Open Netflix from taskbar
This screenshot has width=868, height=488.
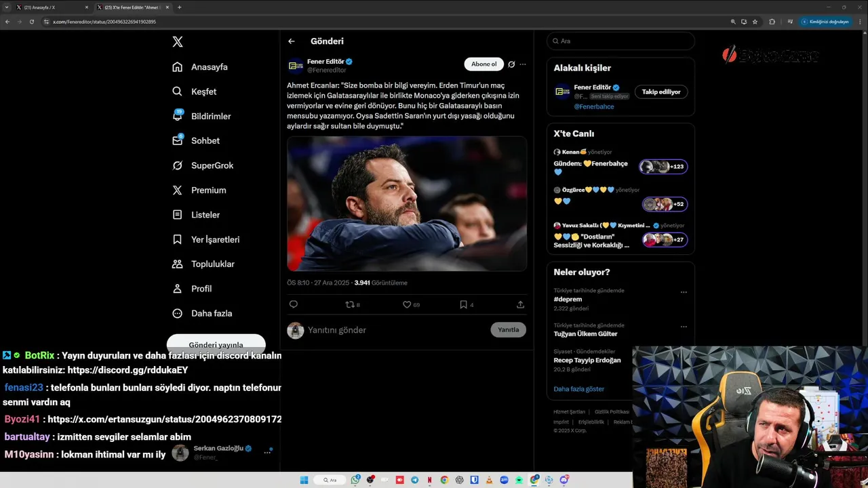[429, 480]
